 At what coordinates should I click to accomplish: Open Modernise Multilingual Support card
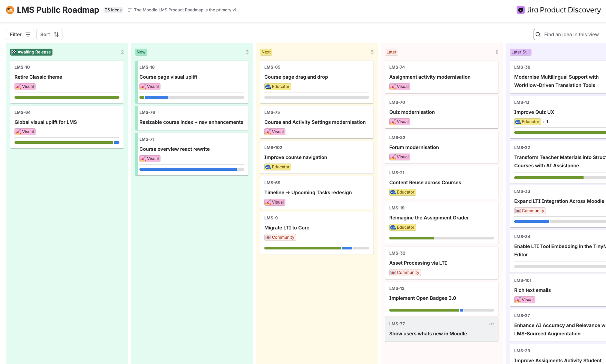(558, 77)
